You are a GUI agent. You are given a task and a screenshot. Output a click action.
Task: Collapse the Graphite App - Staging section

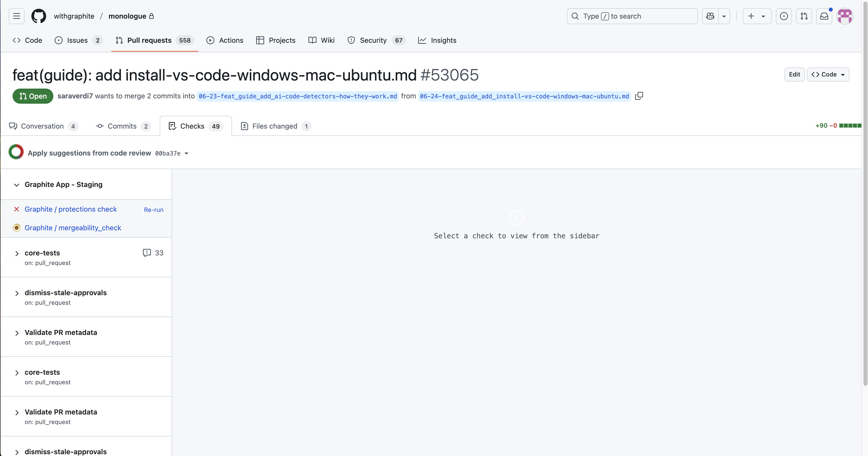pos(16,185)
